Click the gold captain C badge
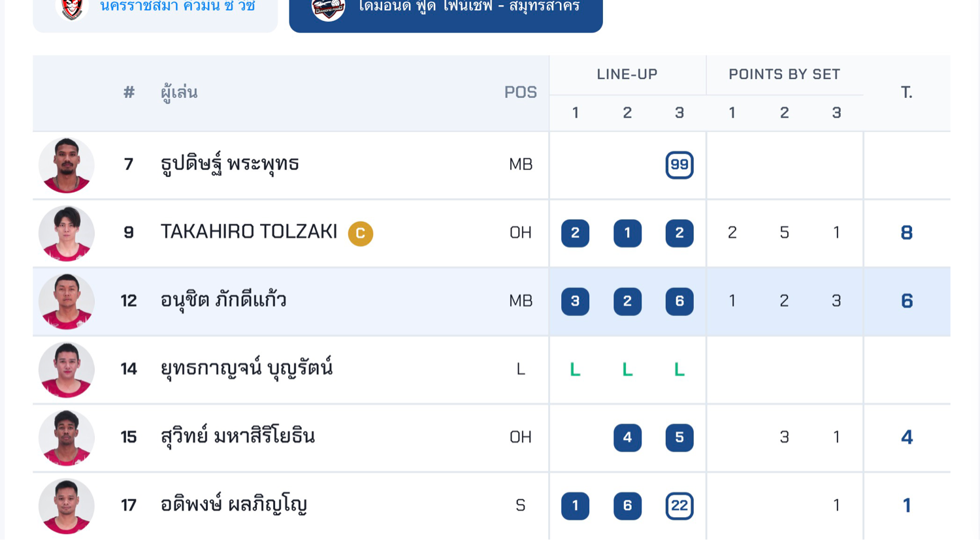This screenshot has height=540, width=980. [x=360, y=233]
